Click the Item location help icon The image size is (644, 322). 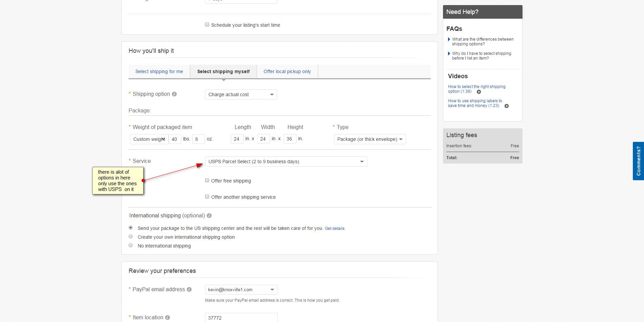pos(168,318)
